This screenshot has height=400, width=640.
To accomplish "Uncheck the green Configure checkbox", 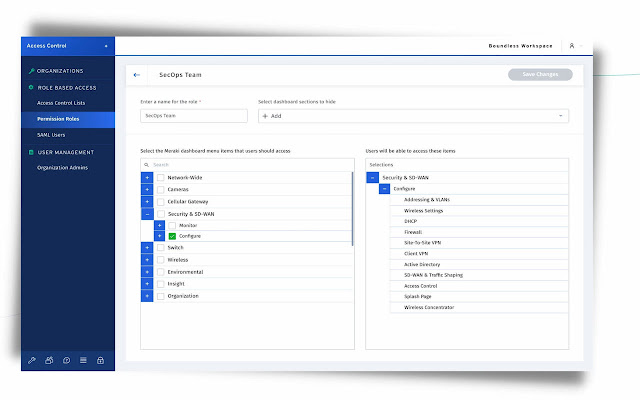I will (172, 236).
